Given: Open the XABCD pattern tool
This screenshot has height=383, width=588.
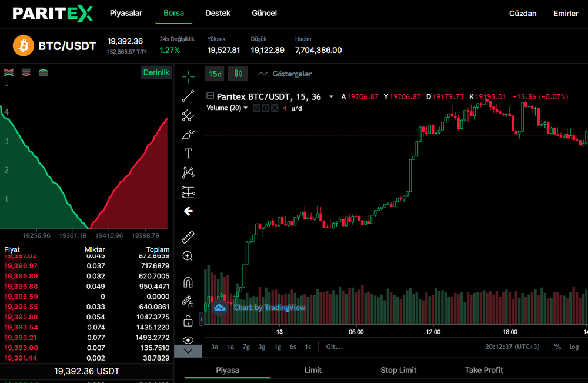Looking at the screenshot, I should (x=188, y=172).
